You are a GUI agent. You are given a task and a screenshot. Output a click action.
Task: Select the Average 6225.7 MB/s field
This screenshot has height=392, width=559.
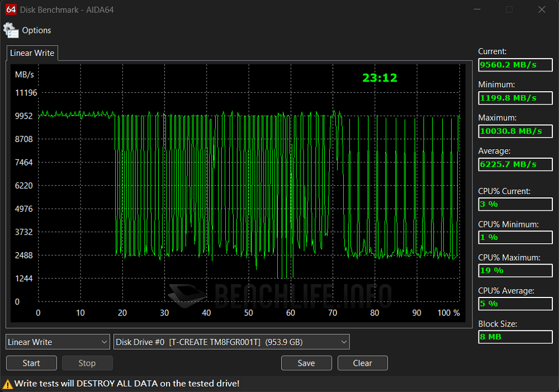click(515, 164)
